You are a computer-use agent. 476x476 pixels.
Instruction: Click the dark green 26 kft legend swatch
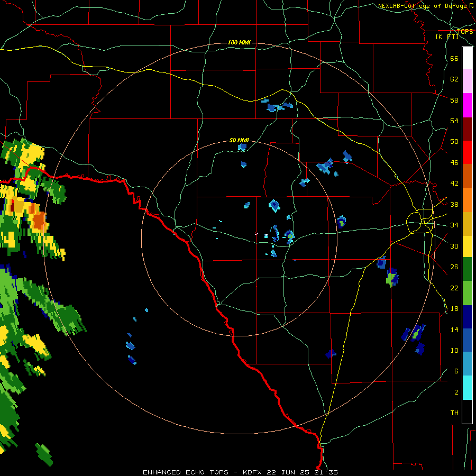tap(467, 269)
